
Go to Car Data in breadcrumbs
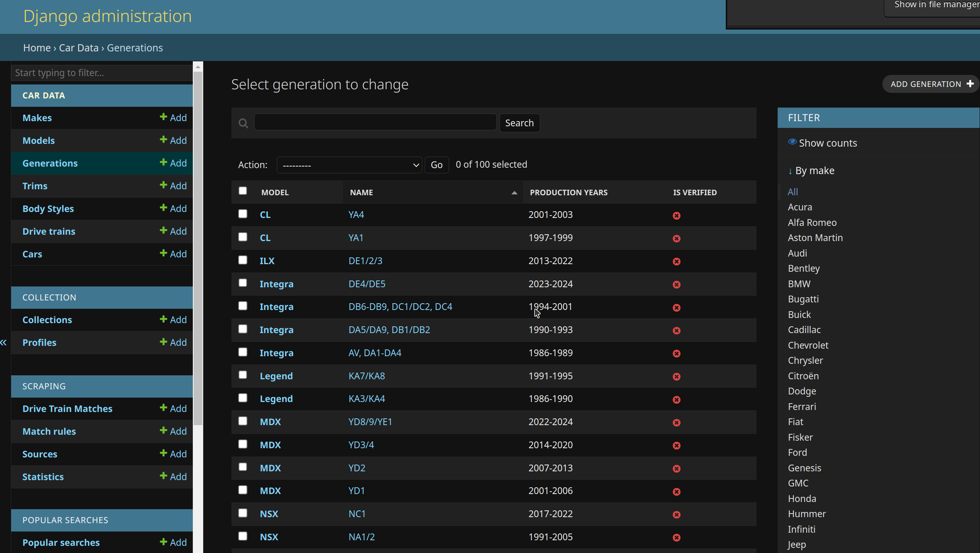78,48
